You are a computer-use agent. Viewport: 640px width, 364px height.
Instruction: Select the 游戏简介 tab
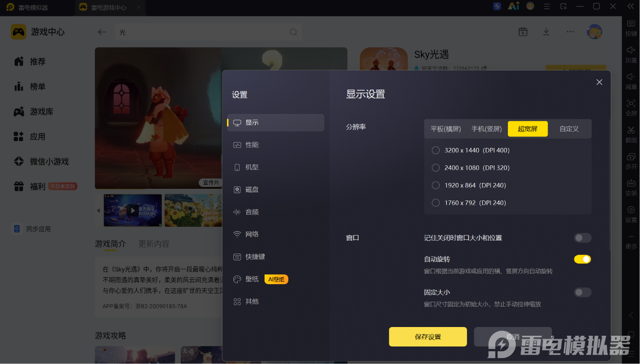coord(110,244)
